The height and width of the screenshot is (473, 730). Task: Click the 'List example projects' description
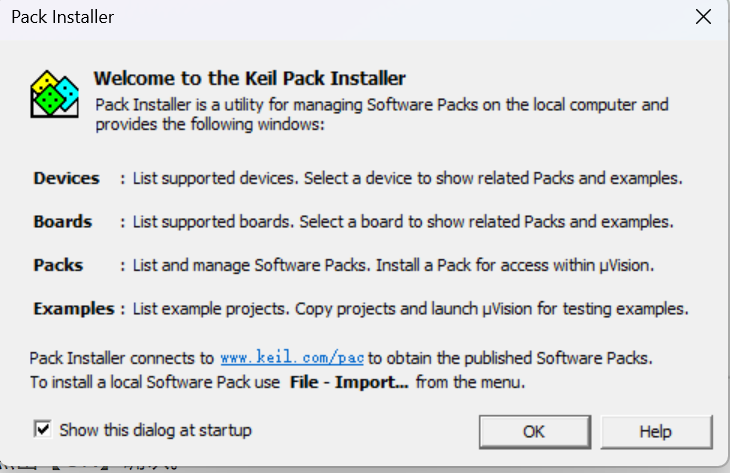(410, 309)
